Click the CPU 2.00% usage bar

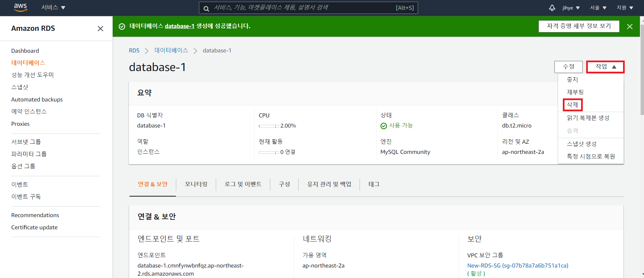coord(269,126)
